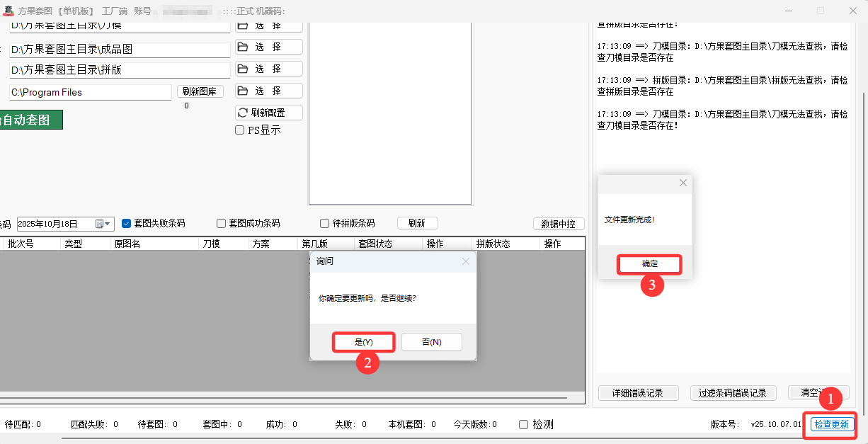Click the 刷新配置 button
Screen dimensions: 868x444
point(269,113)
